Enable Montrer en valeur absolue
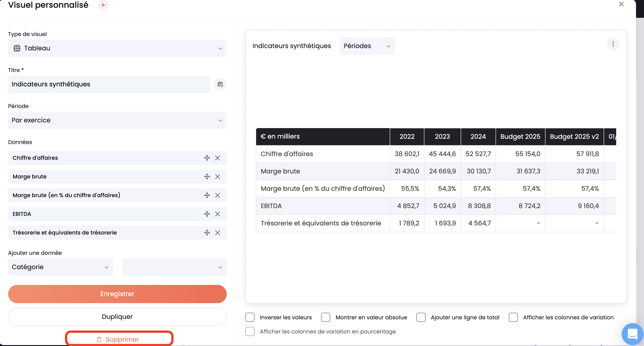644x346 pixels. (x=325, y=317)
